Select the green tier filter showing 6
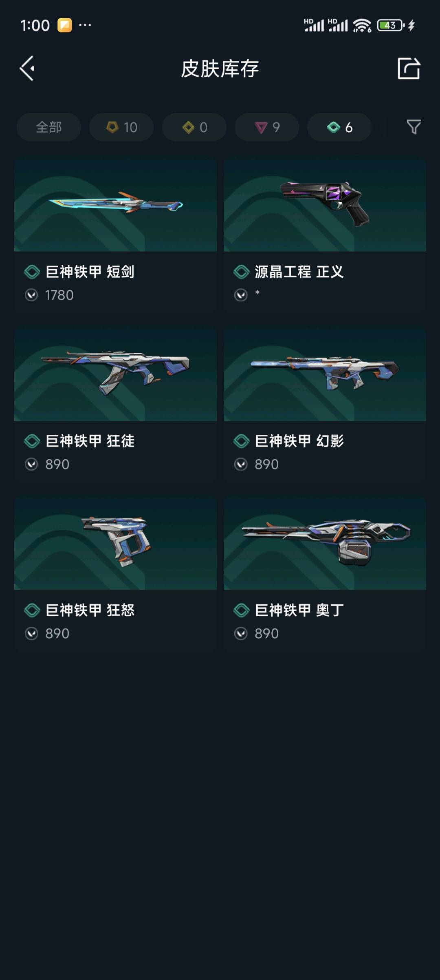 339,127
